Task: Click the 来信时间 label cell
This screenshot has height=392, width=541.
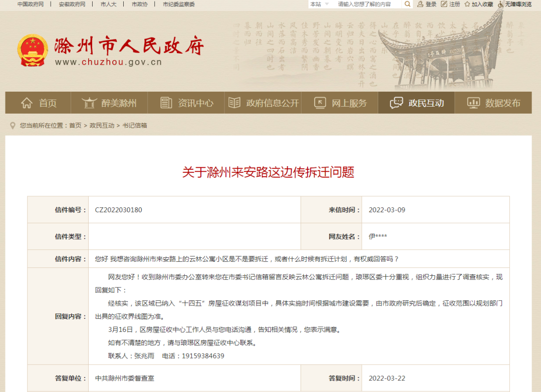Action: (x=332, y=210)
